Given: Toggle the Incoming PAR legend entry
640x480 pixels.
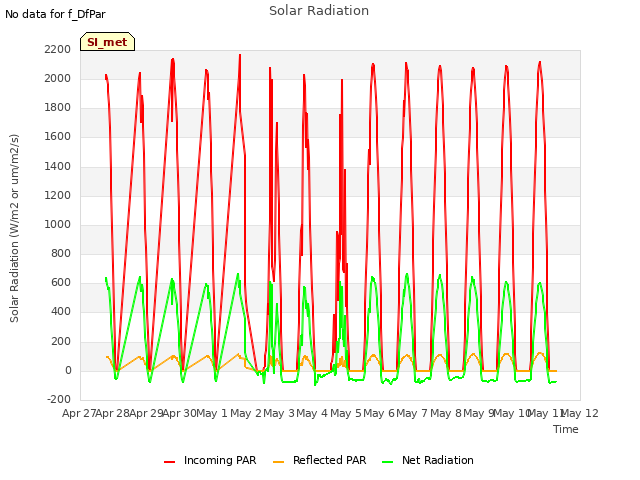Looking at the screenshot, I should (210, 460).
